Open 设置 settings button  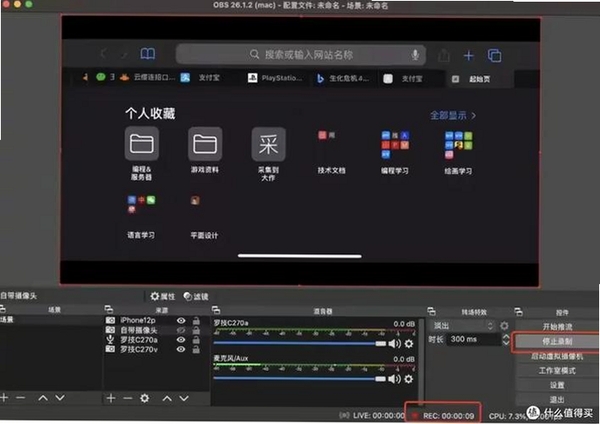coord(557,385)
